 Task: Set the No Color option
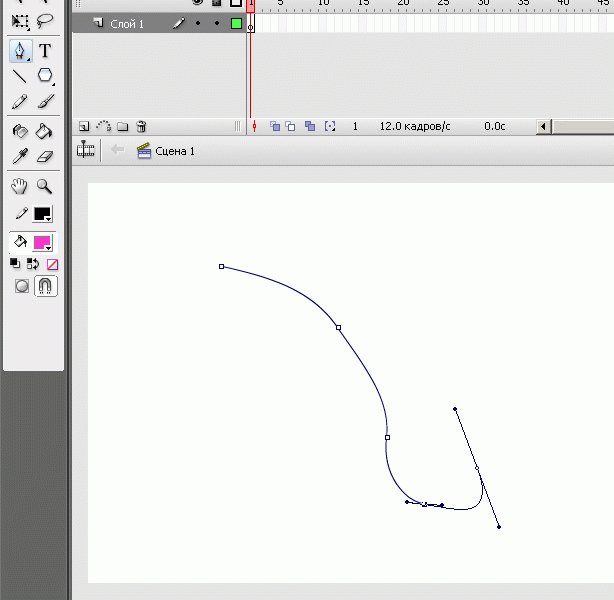pyautogui.click(x=52, y=265)
